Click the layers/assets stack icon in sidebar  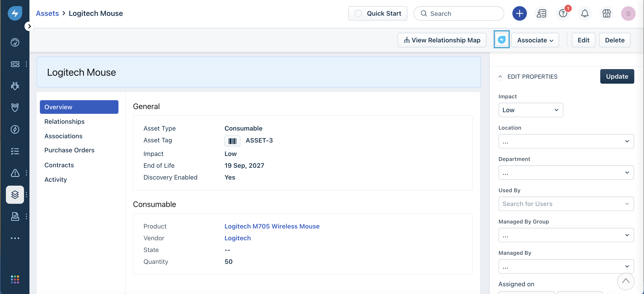click(15, 194)
